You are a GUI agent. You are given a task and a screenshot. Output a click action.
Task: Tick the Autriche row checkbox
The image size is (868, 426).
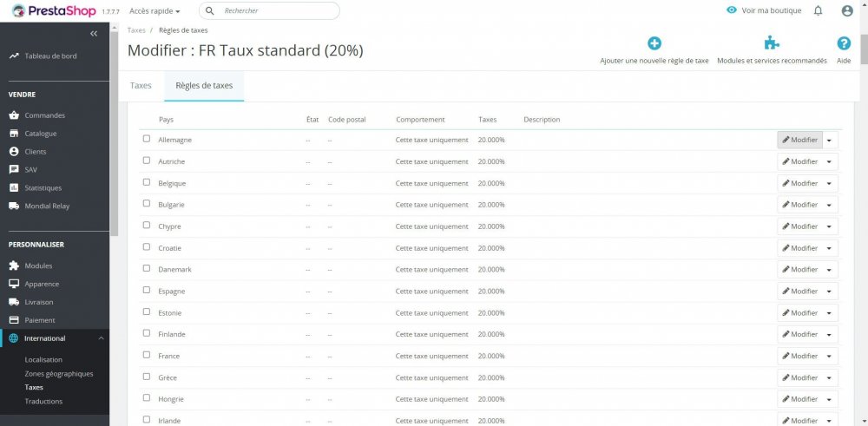(x=146, y=161)
